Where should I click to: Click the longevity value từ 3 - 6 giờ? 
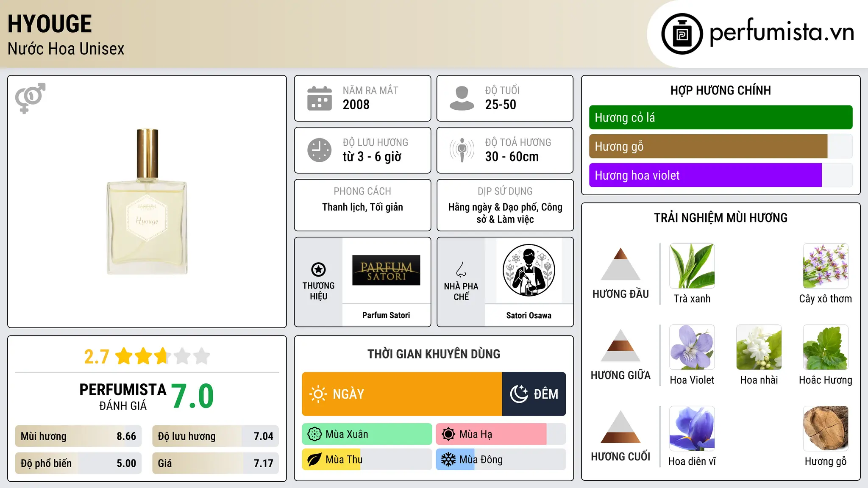pos(372,157)
